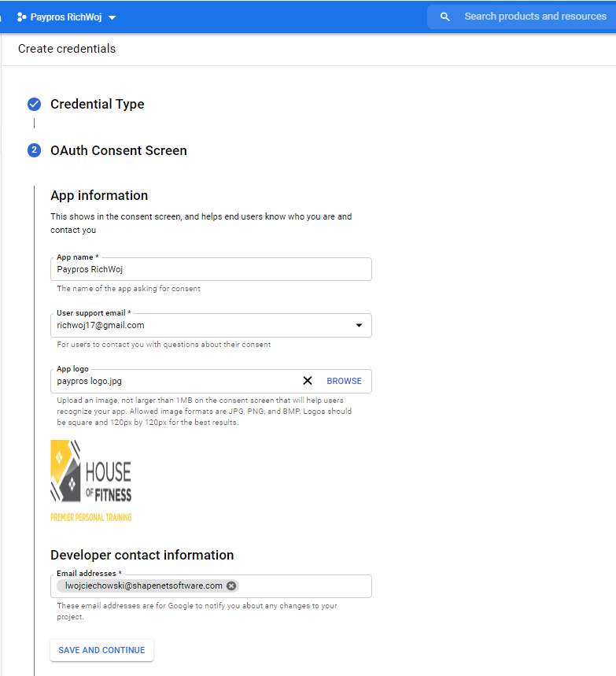Click the House of Fitness logo preview
This screenshot has height=676, width=616.
(91, 481)
